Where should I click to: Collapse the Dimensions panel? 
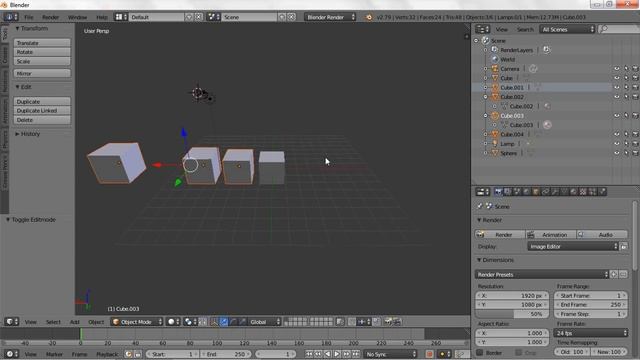pos(496,260)
